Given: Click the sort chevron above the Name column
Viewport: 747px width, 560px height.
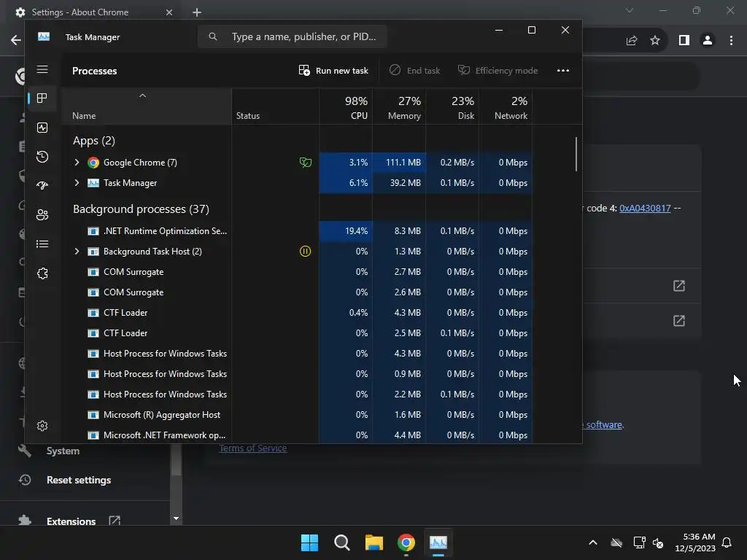Looking at the screenshot, I should point(142,96).
